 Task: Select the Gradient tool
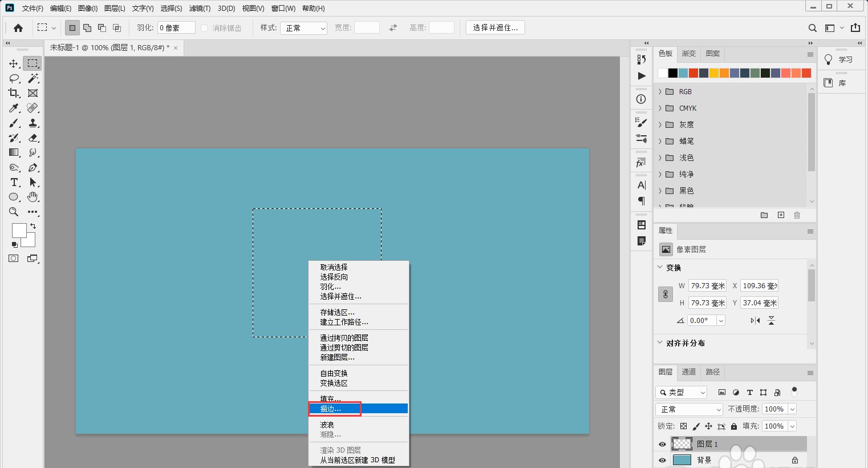click(14, 152)
